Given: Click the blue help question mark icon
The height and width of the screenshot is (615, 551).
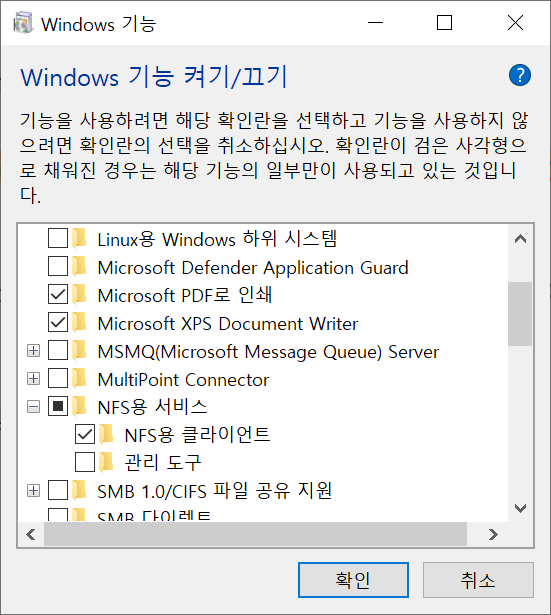Looking at the screenshot, I should pos(520,75).
